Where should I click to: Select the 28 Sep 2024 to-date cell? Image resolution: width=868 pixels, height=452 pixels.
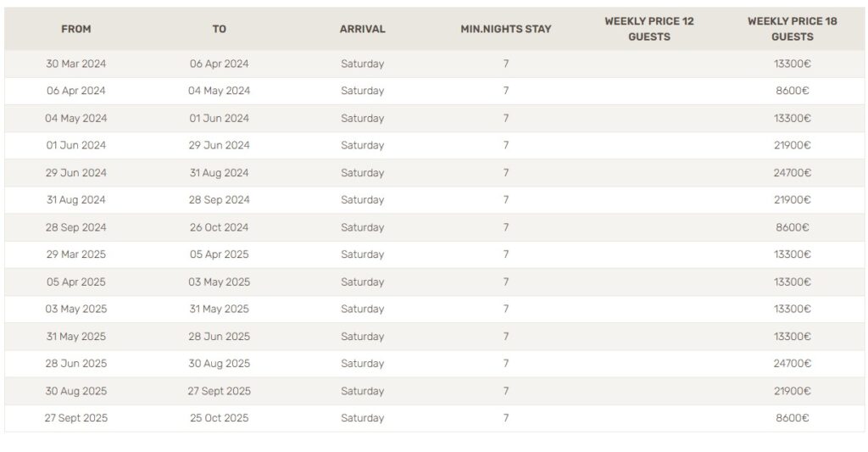[x=220, y=200]
